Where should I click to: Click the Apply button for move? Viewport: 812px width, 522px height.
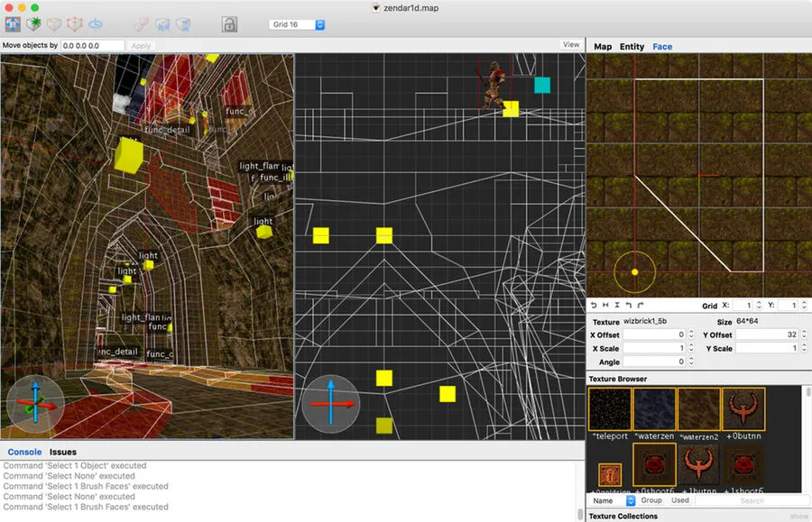click(141, 45)
